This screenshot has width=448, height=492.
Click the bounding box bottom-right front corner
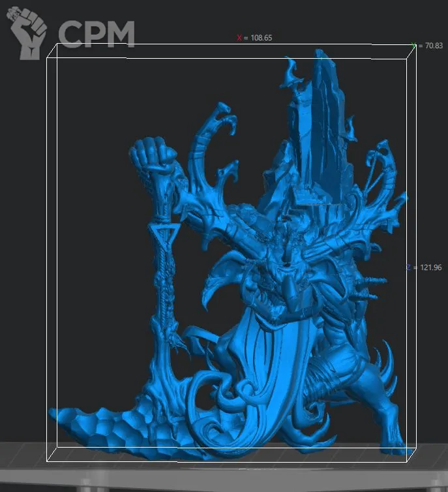pos(404,462)
